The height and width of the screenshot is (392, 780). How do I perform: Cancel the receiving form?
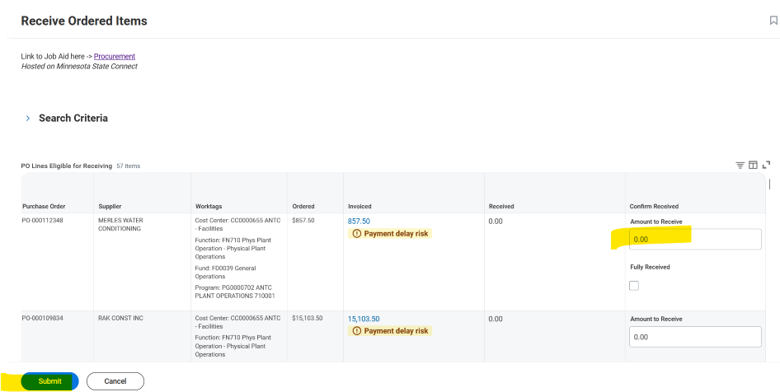pyautogui.click(x=115, y=381)
